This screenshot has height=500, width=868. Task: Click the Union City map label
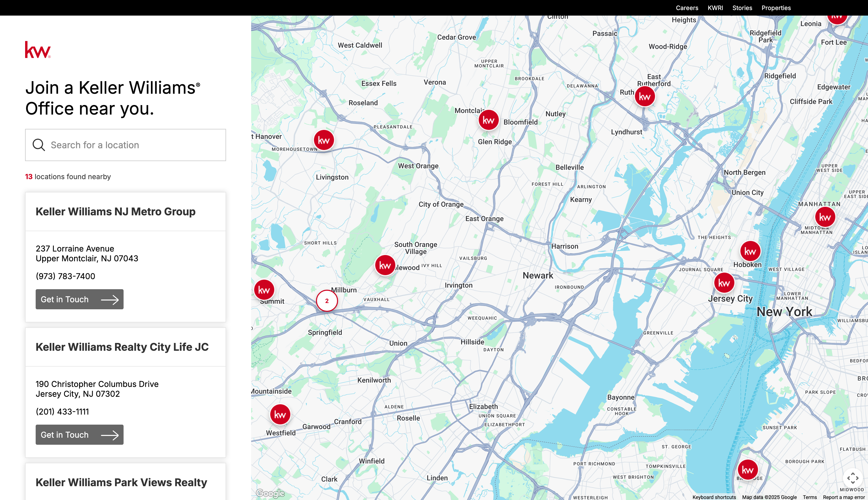(x=747, y=193)
